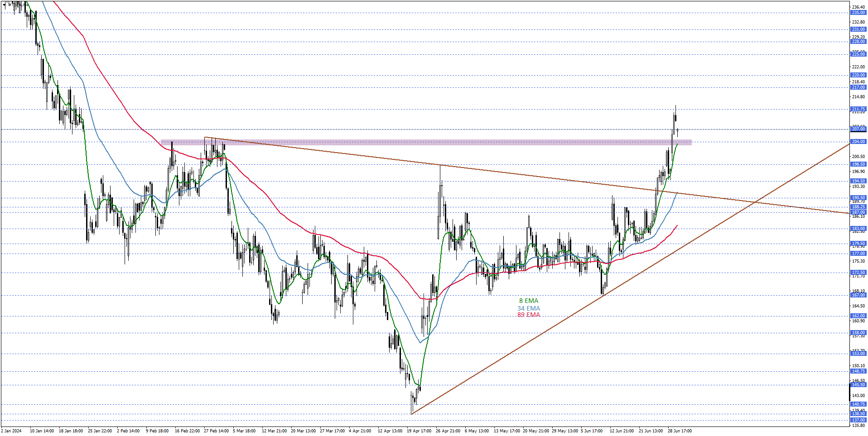Click the 162.00 price level label
Viewport: 868px width, 436px height.
[x=858, y=316]
